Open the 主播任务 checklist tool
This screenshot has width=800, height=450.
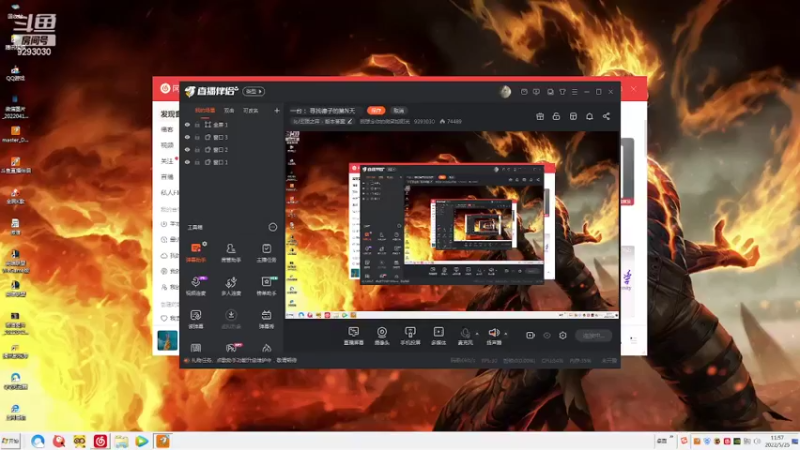(266, 253)
